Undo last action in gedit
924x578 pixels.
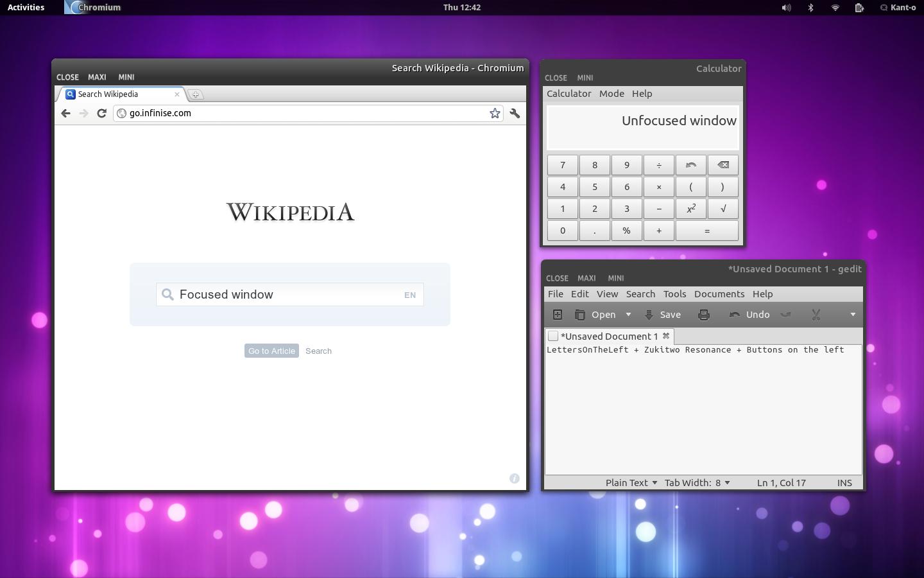(749, 315)
